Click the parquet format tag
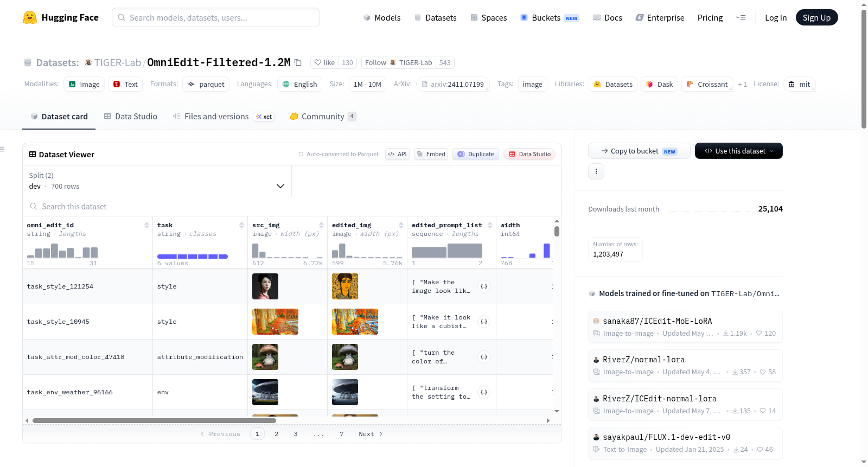The image size is (868, 467). [206, 84]
